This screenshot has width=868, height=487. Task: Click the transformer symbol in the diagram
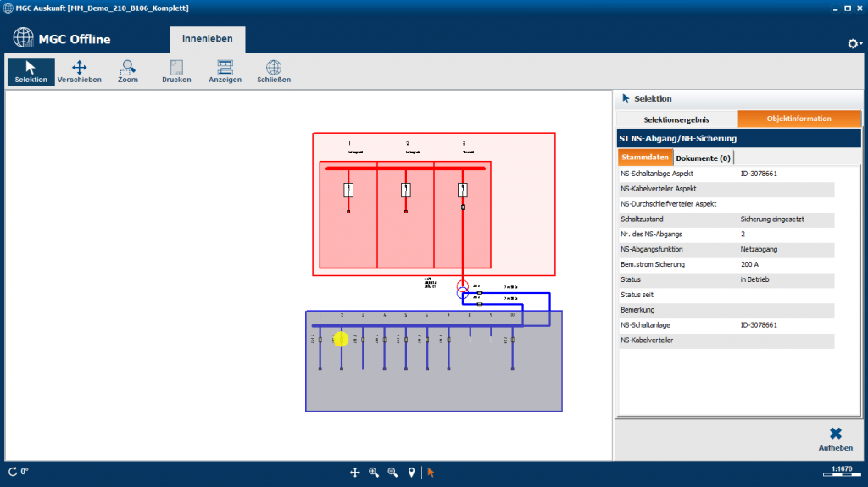pos(463,289)
